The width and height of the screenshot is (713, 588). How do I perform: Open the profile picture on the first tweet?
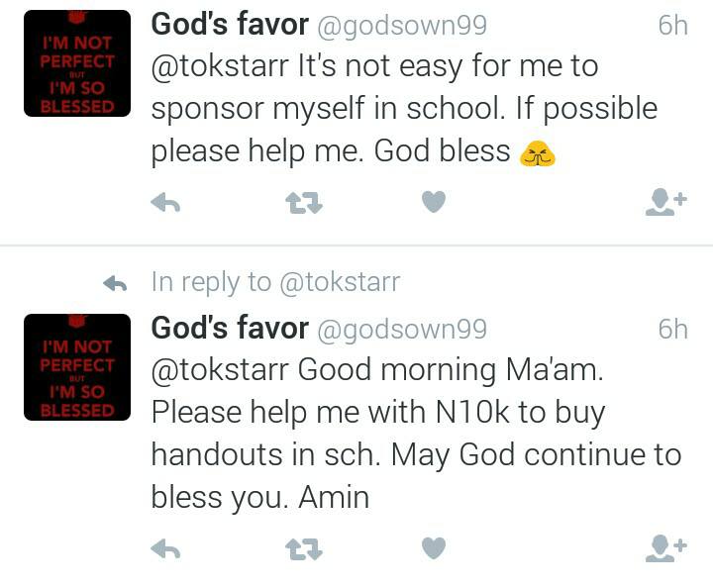click(76, 64)
